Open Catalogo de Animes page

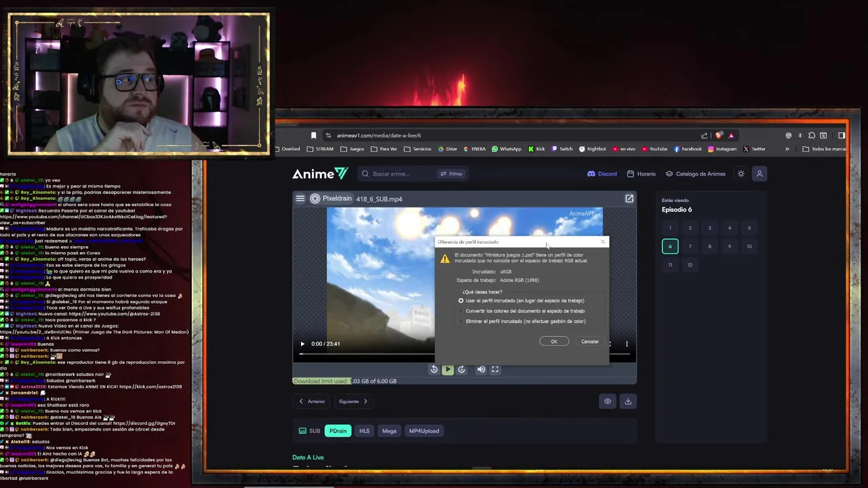[696, 174]
